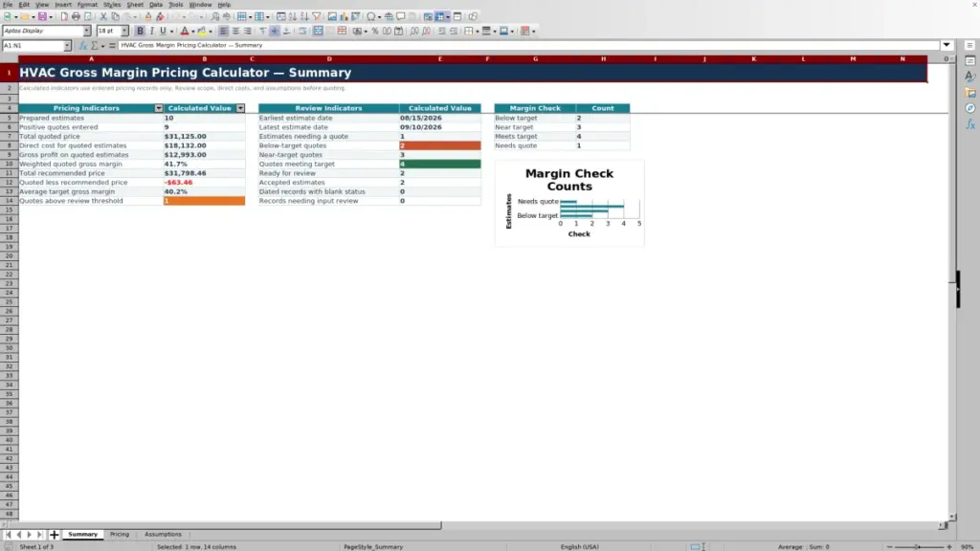980x551 pixels.
Task: Click the Save document icon
Action: [x=42, y=17]
